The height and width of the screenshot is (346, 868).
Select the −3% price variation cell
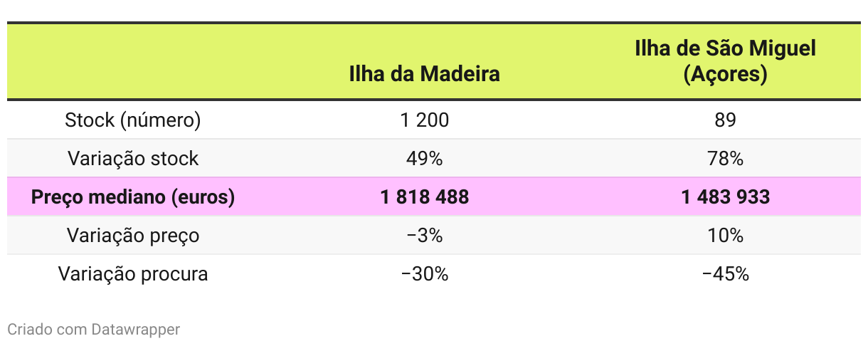click(425, 236)
